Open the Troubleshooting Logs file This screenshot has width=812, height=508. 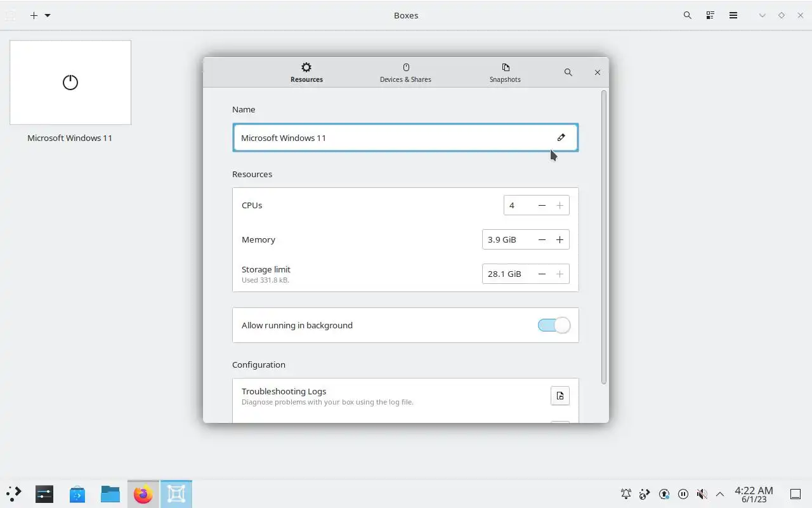(x=560, y=396)
